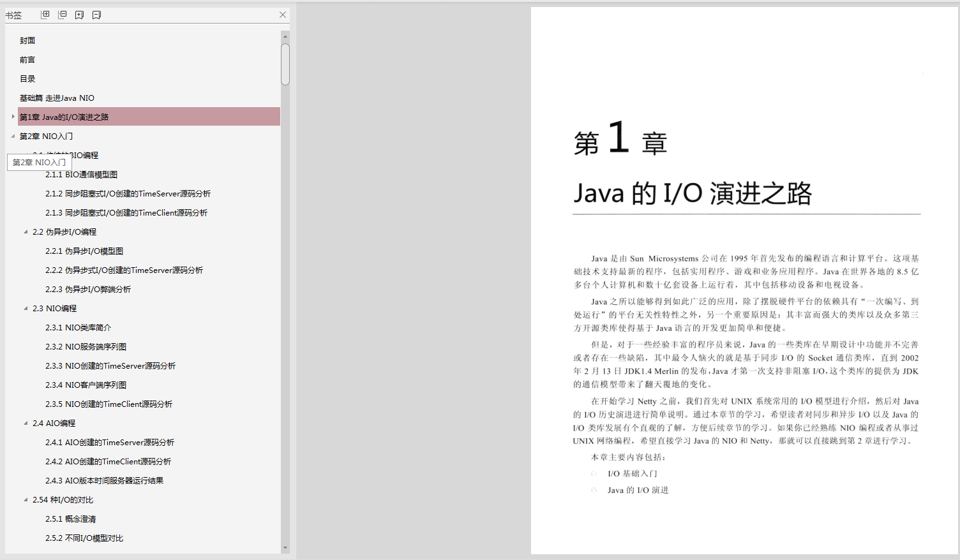Open bookmark 2.5.1 概念澄清
Viewport: 960px width, 560px height.
70,519
